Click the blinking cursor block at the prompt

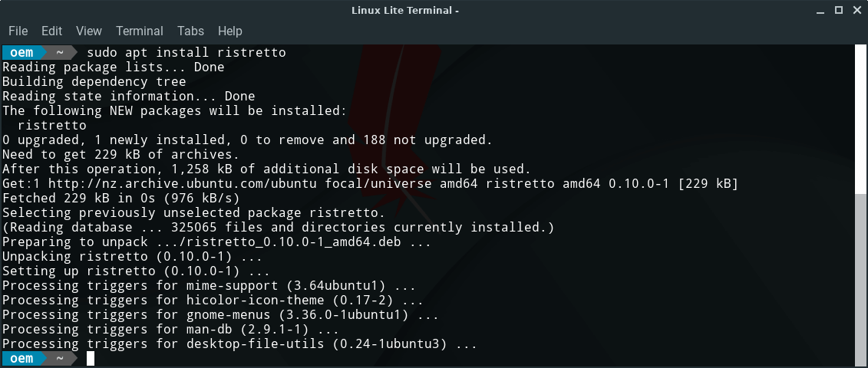click(x=91, y=358)
